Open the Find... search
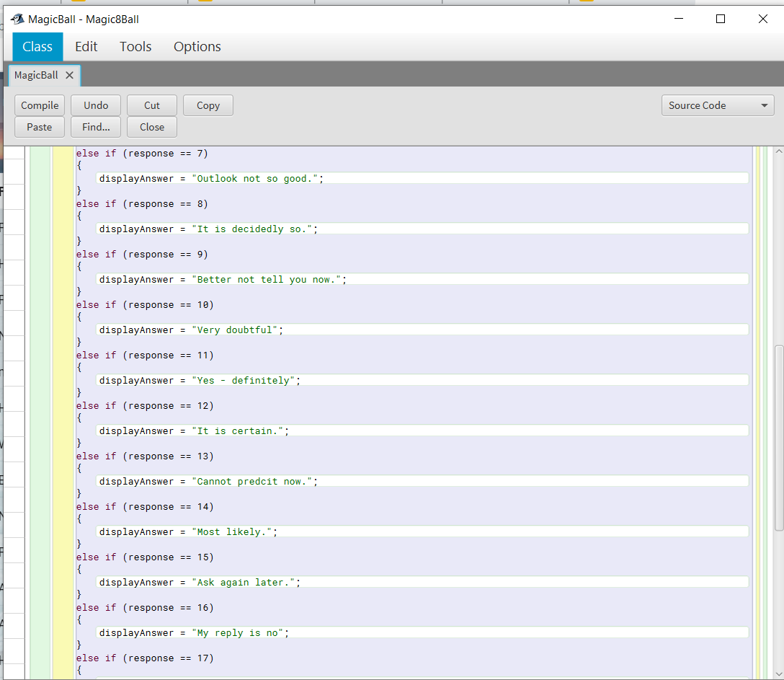This screenshot has width=784, height=680. [x=96, y=127]
